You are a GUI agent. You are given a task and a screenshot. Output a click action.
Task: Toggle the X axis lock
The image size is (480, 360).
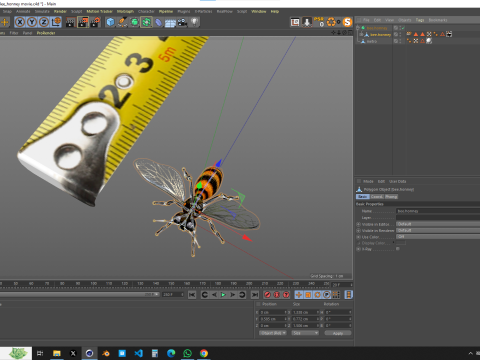(x=20, y=22)
